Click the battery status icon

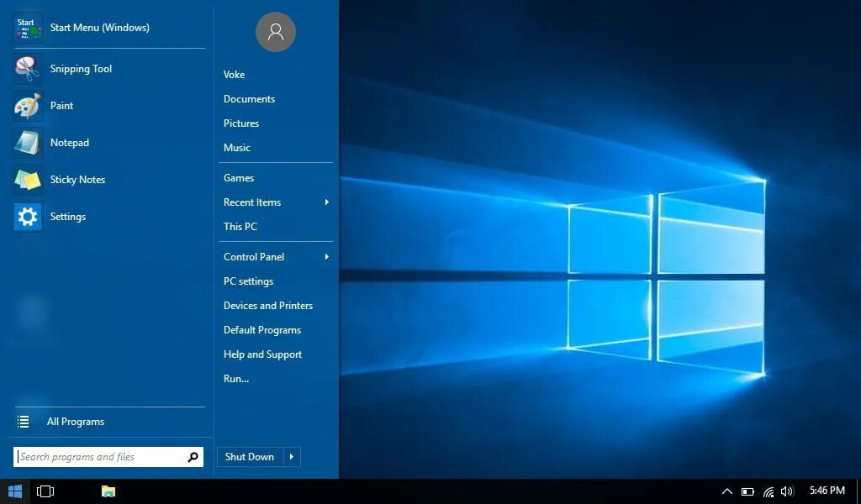click(x=747, y=491)
